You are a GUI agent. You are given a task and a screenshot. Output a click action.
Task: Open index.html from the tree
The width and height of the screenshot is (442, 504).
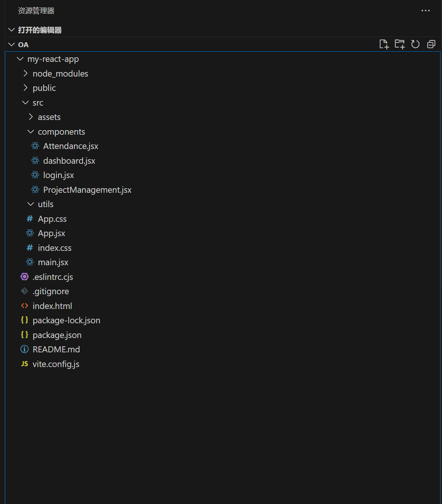point(52,306)
